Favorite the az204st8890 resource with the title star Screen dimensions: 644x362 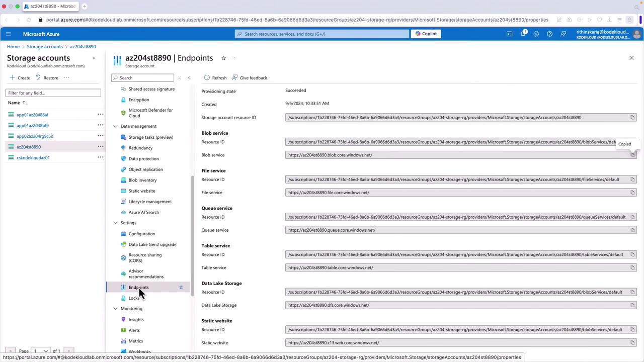224,58
